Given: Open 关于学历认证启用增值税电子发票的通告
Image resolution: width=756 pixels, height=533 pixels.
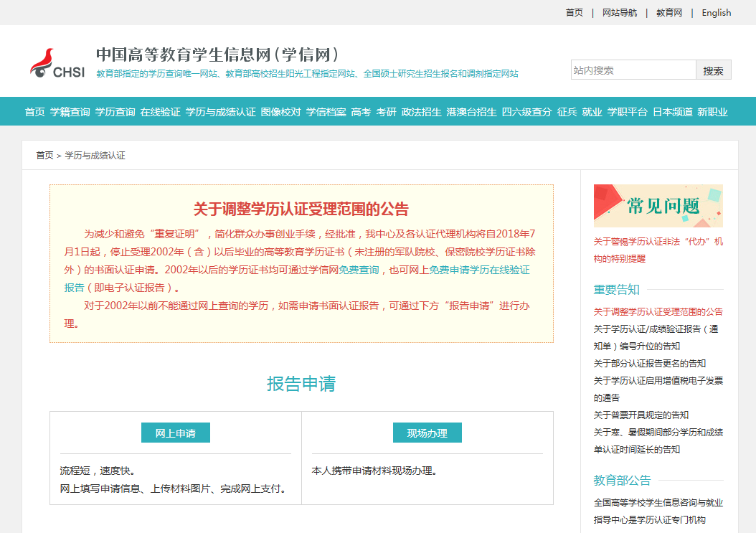Looking at the screenshot, I should click(658, 390).
